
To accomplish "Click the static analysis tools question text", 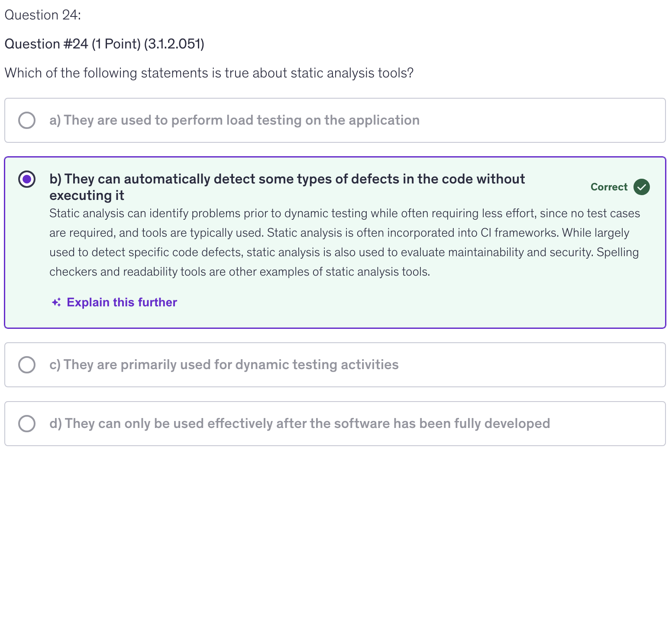I will coord(209,73).
